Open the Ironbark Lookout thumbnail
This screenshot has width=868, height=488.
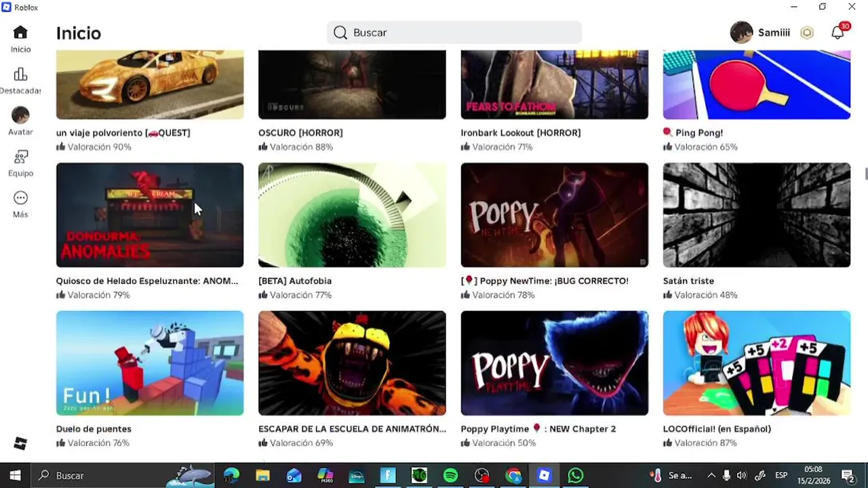[x=554, y=85]
